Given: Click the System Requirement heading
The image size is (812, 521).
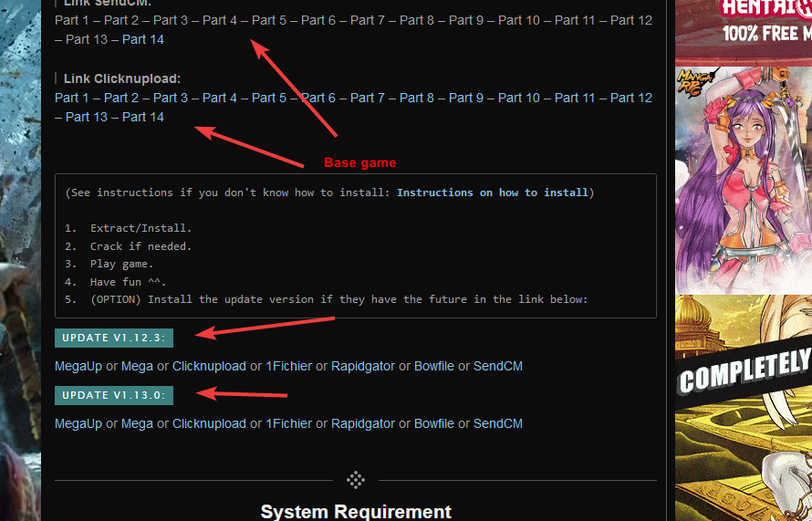Looking at the screenshot, I should 356,512.
